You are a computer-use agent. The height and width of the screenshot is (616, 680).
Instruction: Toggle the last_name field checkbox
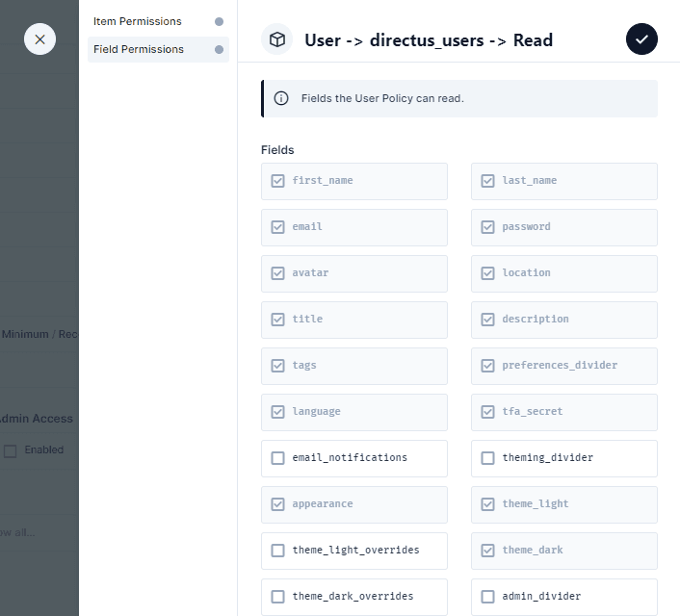pos(487,181)
